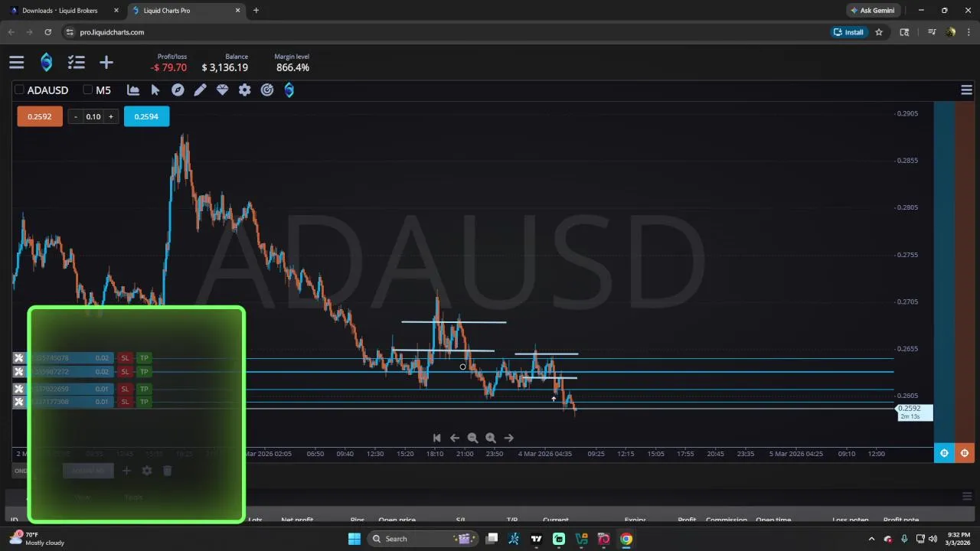Open the chart panel menu at top right
This screenshot has height=551, width=980.
point(966,90)
